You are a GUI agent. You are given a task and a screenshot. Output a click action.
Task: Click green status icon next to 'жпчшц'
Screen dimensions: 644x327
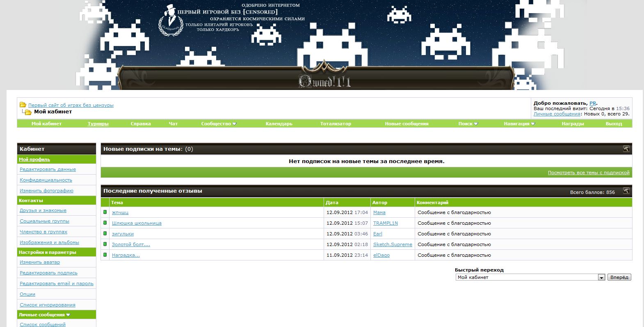click(x=105, y=212)
